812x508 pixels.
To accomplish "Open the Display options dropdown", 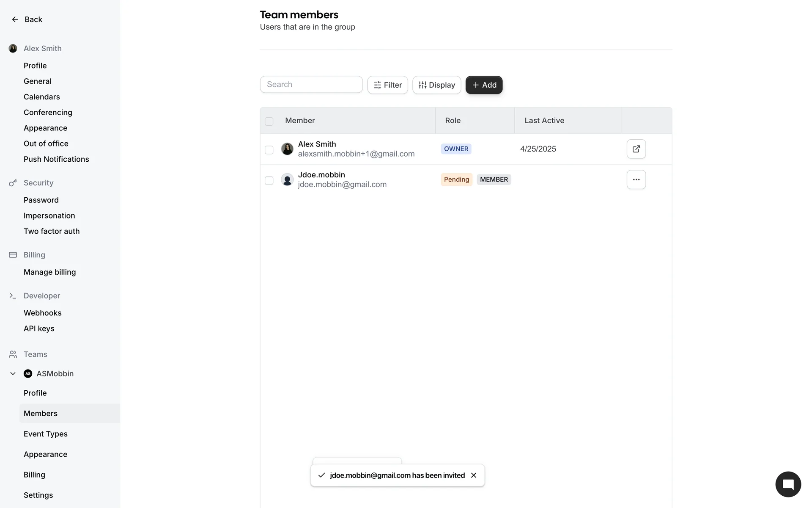I will click(x=436, y=85).
